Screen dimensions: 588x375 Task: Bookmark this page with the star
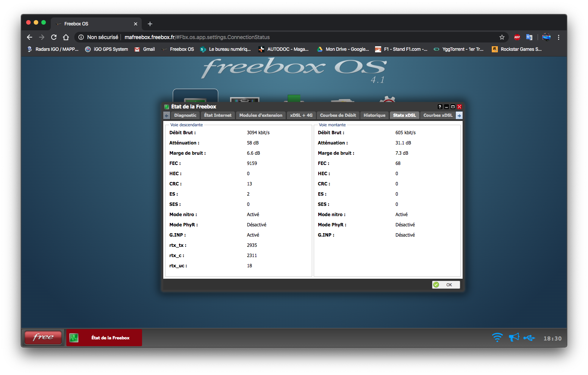(x=502, y=37)
